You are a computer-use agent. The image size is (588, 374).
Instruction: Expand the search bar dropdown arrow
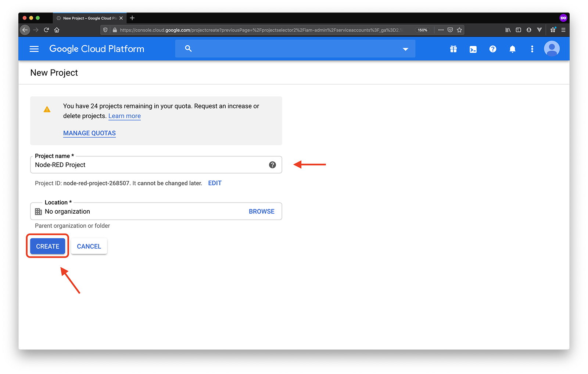pos(405,49)
